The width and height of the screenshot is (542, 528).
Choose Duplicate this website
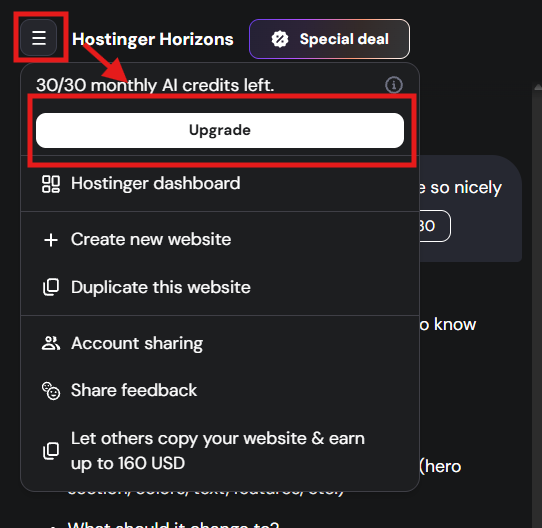(220, 287)
